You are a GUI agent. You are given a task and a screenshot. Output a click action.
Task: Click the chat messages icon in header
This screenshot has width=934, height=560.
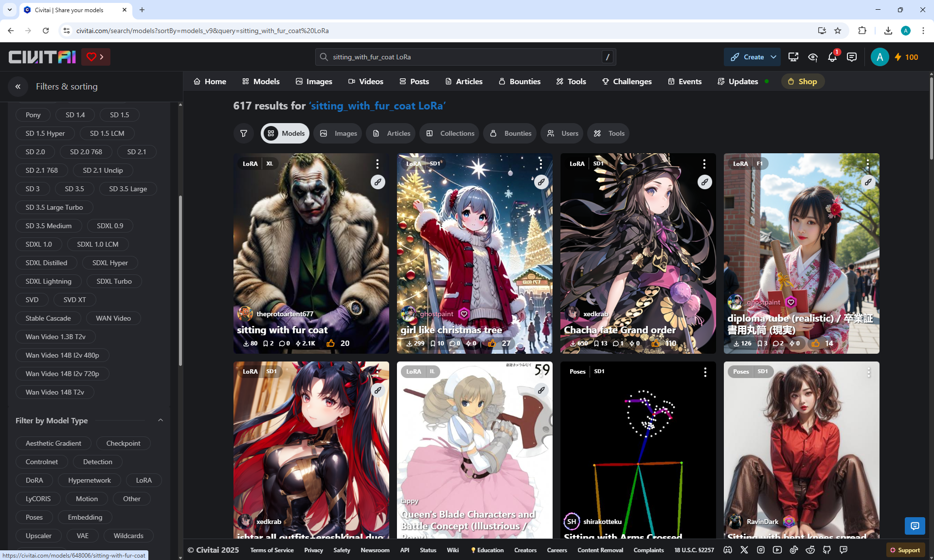851,57
